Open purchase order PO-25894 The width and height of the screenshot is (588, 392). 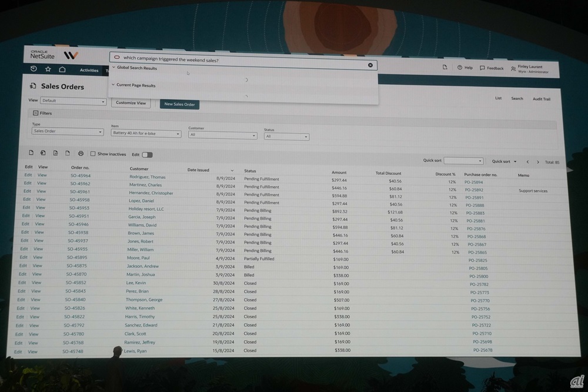473,182
